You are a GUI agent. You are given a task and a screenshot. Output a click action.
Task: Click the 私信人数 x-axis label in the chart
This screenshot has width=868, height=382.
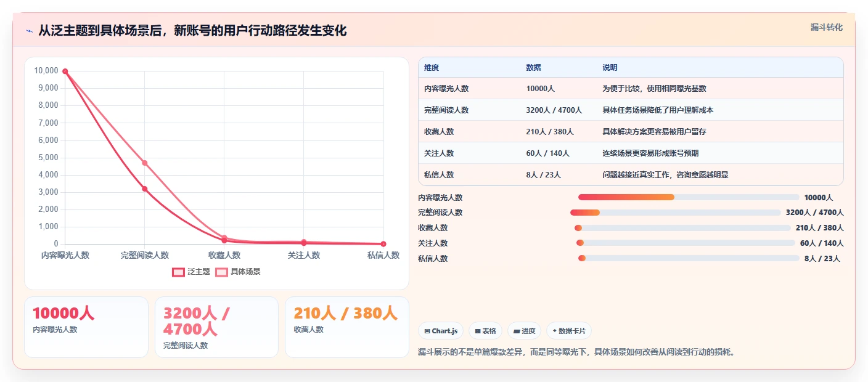tap(383, 255)
